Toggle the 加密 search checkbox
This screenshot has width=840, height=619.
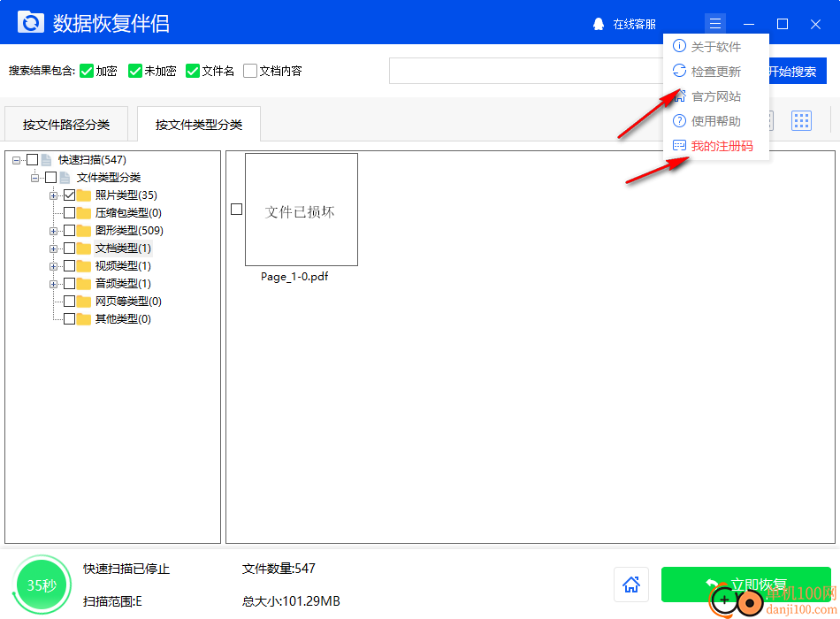(x=87, y=71)
